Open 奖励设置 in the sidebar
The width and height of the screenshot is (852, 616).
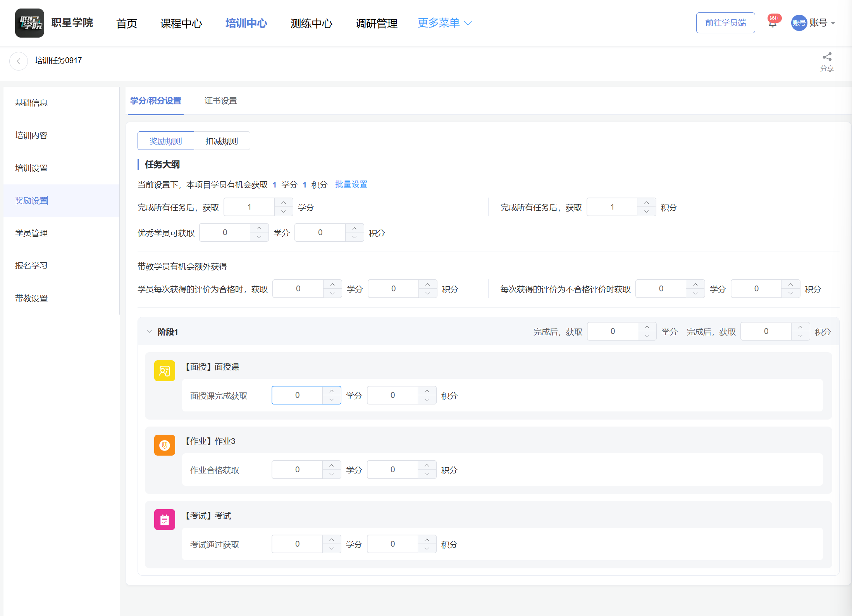pos(31,200)
